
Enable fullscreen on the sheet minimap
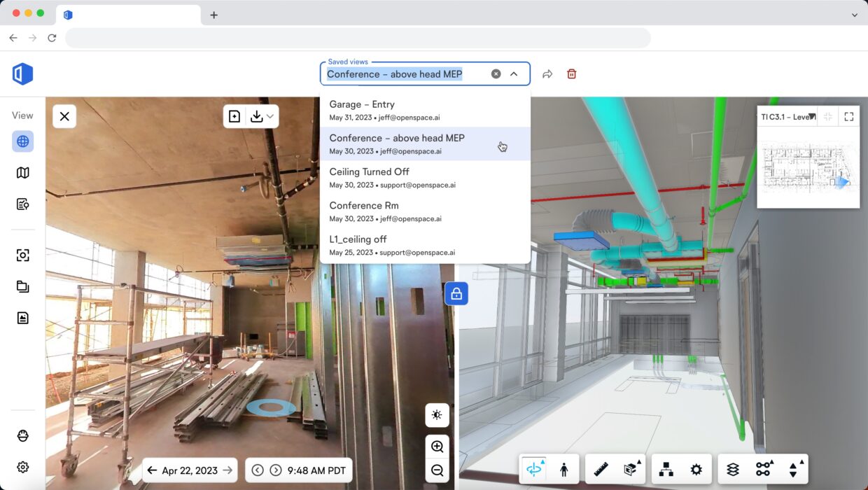tap(848, 116)
